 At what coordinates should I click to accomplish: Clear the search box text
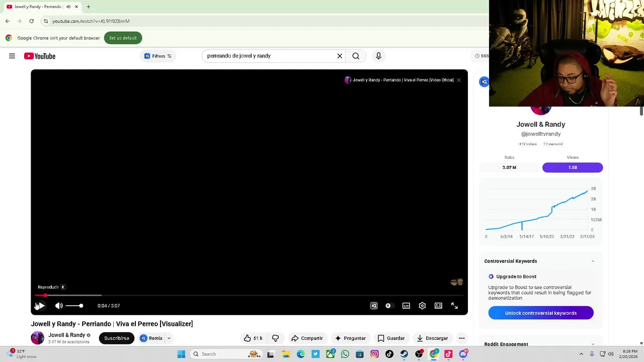[x=340, y=56]
